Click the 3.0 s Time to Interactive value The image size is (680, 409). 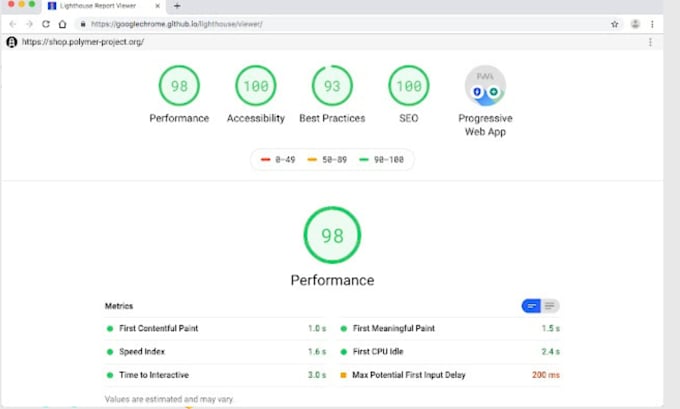[317, 375]
